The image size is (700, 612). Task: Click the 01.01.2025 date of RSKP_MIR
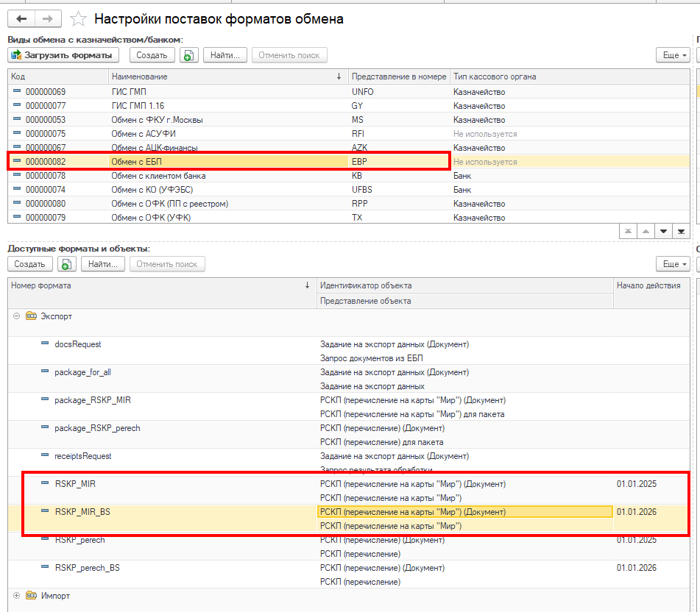[x=637, y=484]
